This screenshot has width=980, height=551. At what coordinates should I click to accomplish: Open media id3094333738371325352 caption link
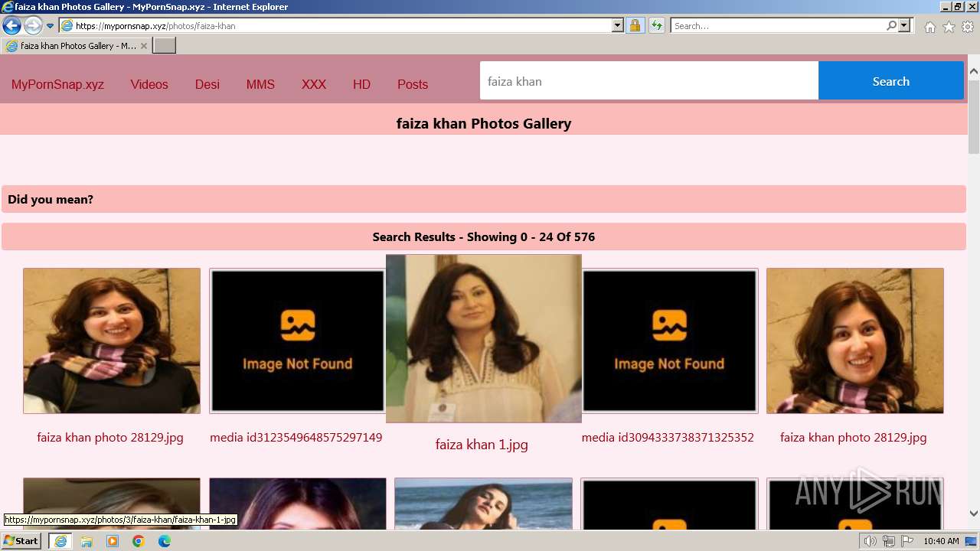(x=668, y=438)
